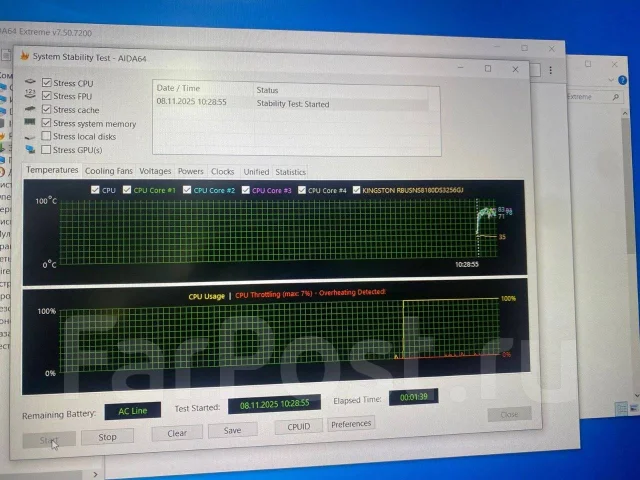Open help via the blue question mark icon
Viewport: 640px width, 480px height.
tap(622, 80)
